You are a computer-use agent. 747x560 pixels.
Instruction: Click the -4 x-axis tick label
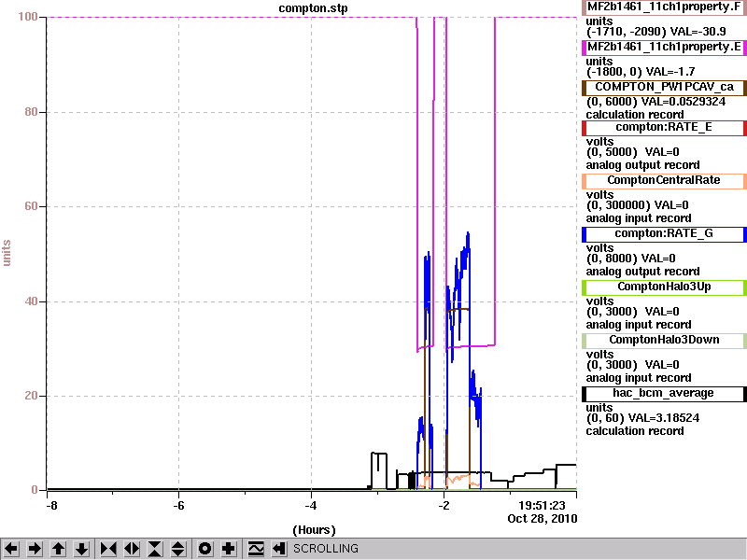[311, 505]
